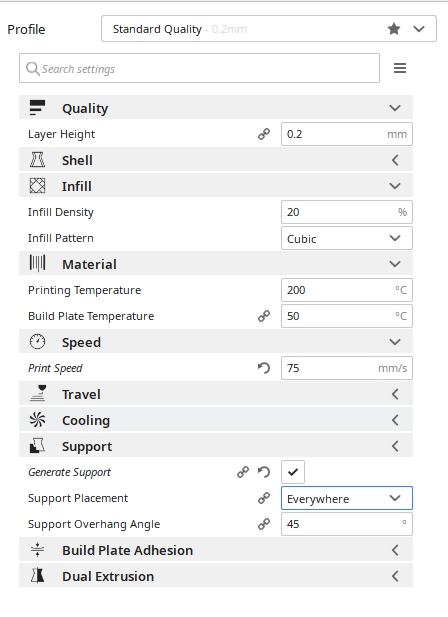Click the Printing Temperature setting label
Screen dimensions: 448x617
pyautogui.click(x=85, y=290)
